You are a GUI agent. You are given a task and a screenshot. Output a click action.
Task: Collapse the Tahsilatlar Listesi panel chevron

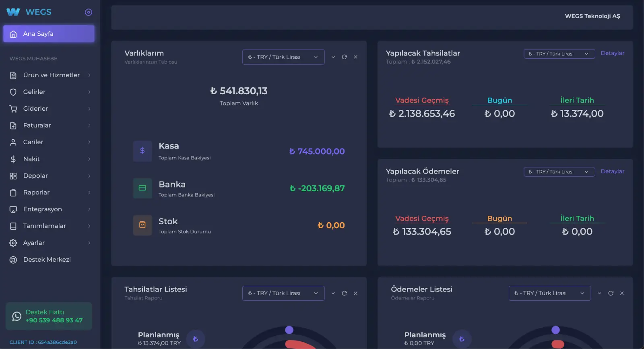pyautogui.click(x=333, y=293)
